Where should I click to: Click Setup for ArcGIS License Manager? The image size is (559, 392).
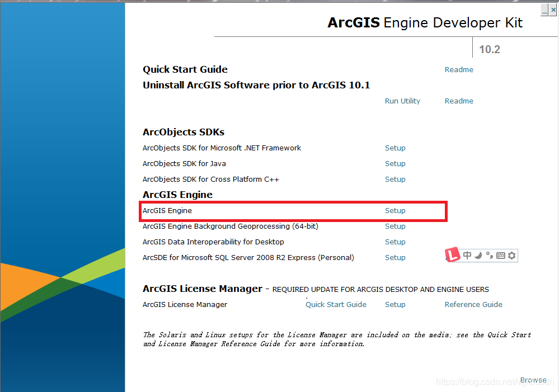tap(395, 305)
